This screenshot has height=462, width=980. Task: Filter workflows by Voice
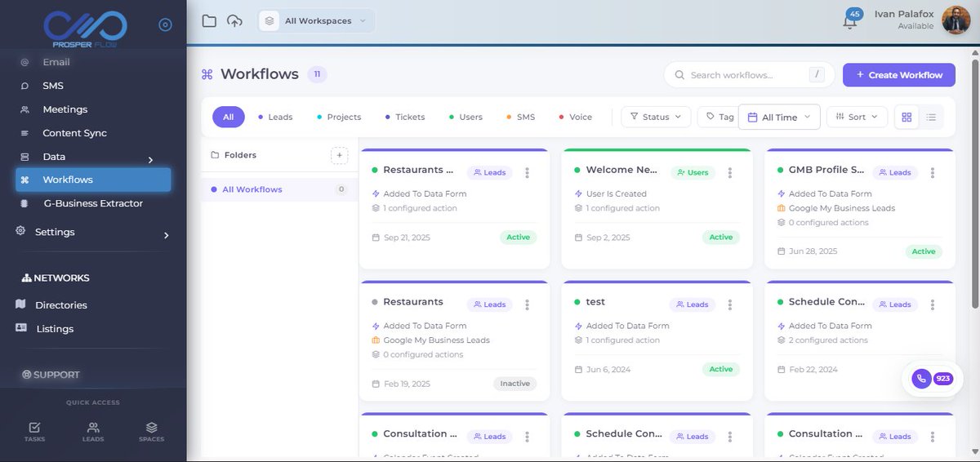point(576,118)
